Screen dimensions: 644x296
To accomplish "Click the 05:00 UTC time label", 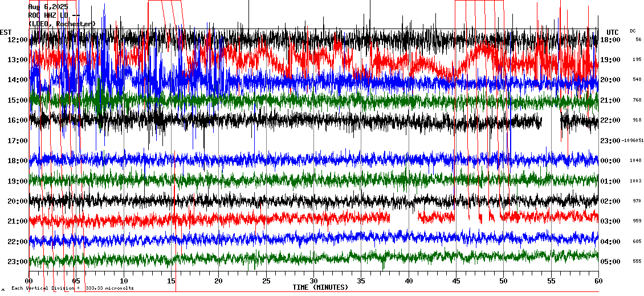I will (610, 262).
